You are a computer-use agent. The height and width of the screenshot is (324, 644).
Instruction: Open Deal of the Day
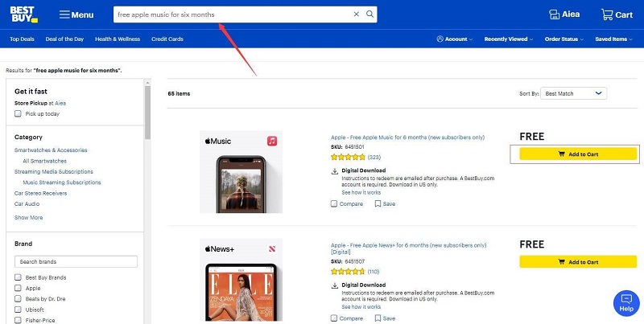coord(66,39)
